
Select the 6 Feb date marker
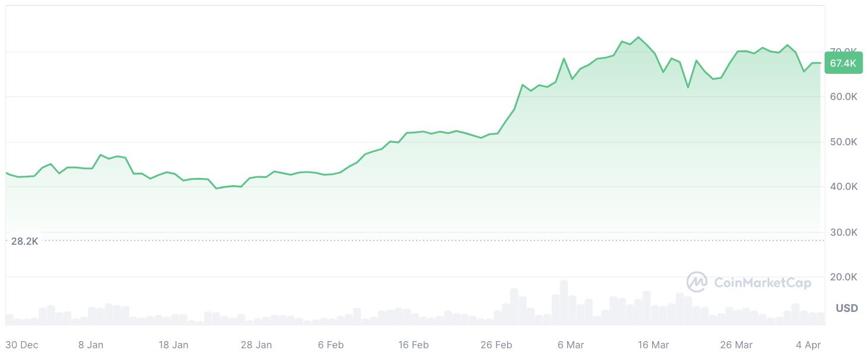[x=331, y=345]
